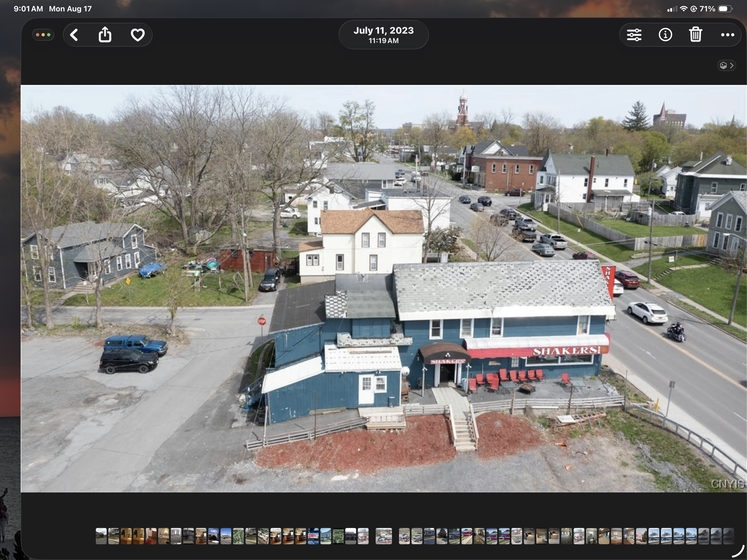Image resolution: width=747 pixels, height=560 pixels.
Task: Expand the Visual Look Up chip with chevron
Action: 727,65
